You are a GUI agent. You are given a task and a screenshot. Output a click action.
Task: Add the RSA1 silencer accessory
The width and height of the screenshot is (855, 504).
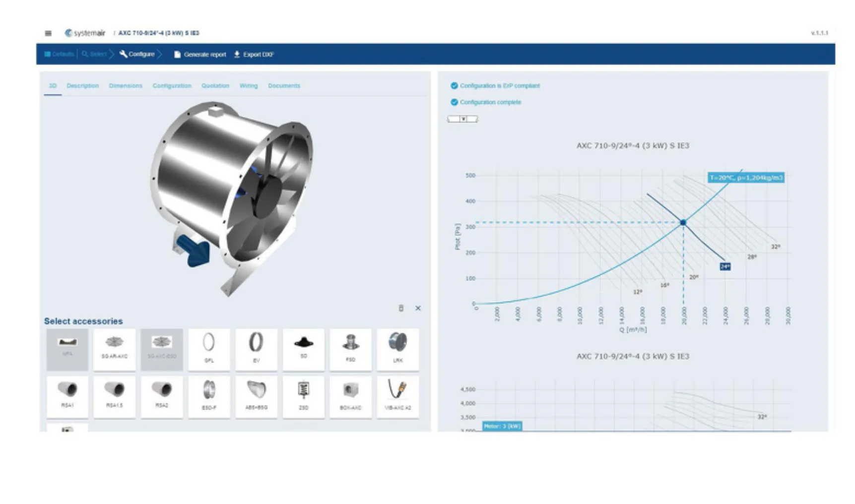click(x=67, y=396)
